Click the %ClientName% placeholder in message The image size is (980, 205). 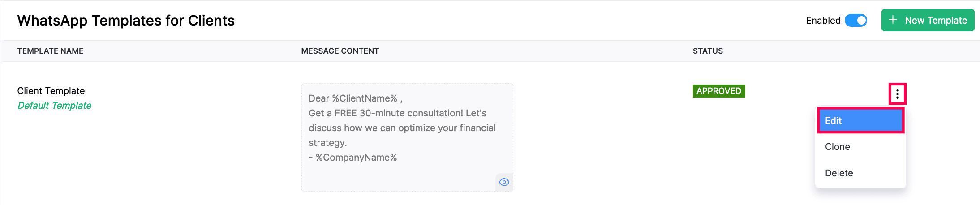[x=365, y=98]
